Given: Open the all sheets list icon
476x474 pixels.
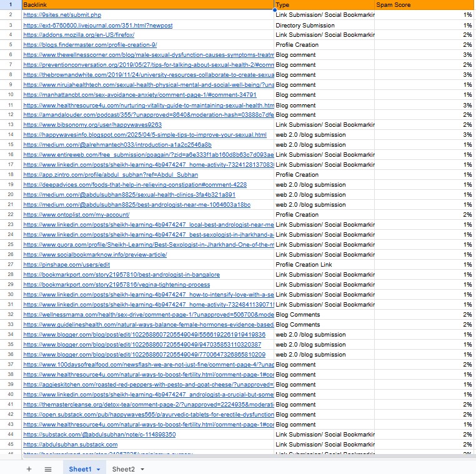Looking at the screenshot, I should (48, 469).
